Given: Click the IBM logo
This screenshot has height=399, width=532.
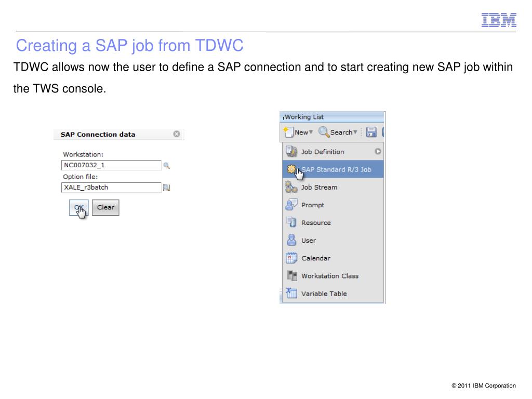Looking at the screenshot, I should click(499, 20).
